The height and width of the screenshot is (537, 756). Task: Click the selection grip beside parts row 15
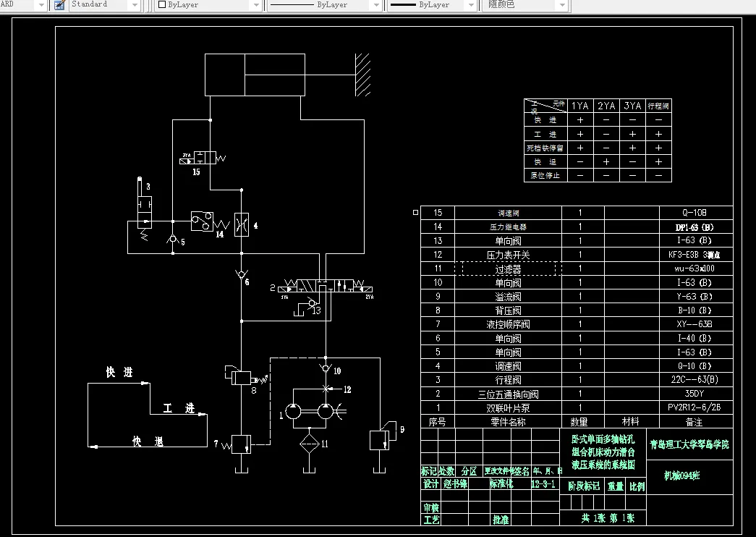pos(415,212)
